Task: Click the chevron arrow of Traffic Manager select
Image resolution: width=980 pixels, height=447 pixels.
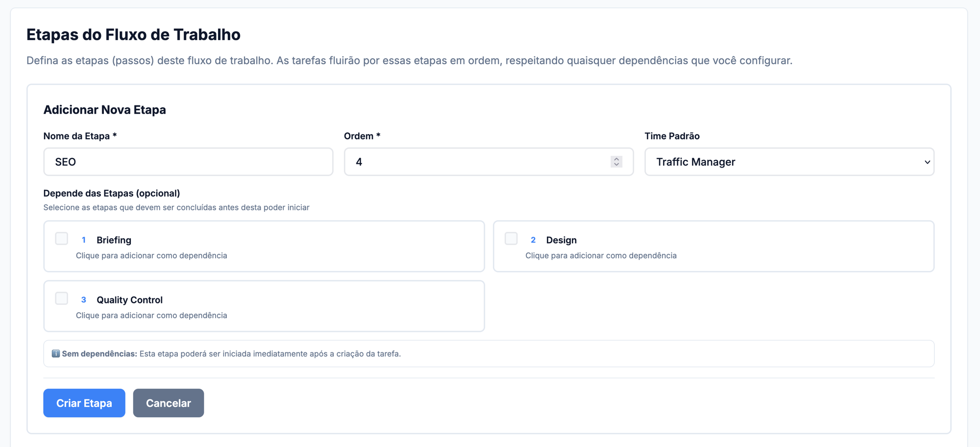Action: pyautogui.click(x=927, y=162)
